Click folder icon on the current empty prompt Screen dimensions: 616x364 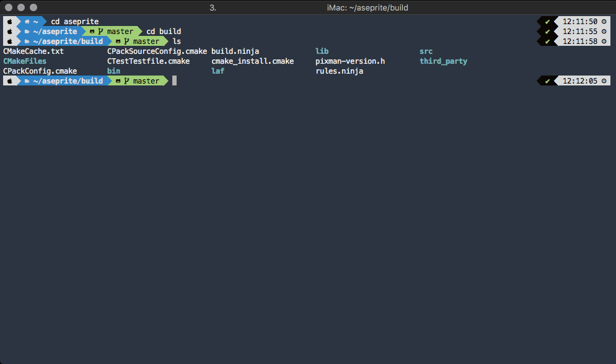click(x=27, y=81)
